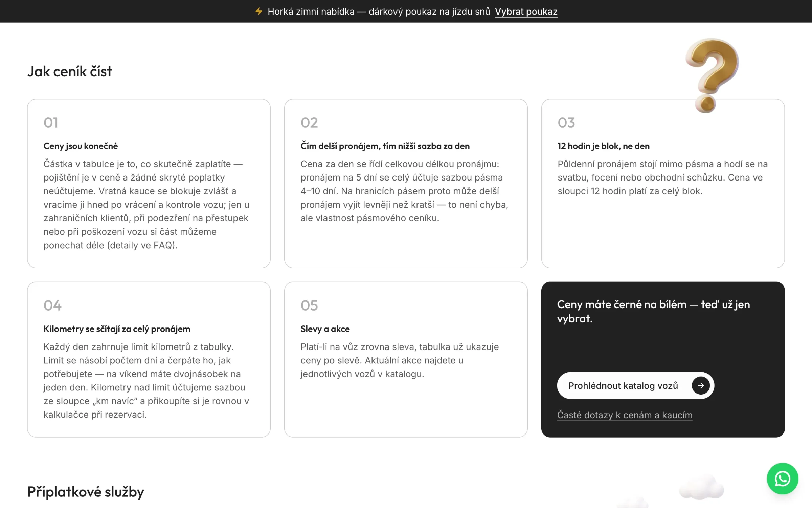
Task: Click paragraph starting "Cena za den se řídí"
Action: point(404,191)
